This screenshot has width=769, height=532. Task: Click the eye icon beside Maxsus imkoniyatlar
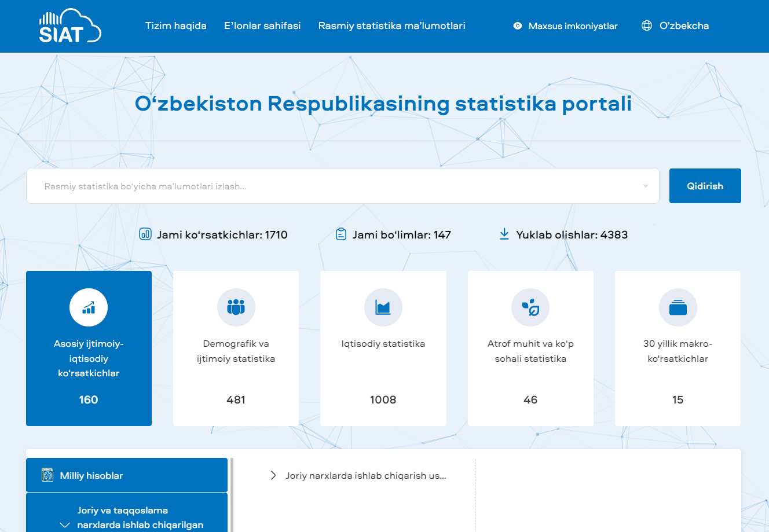[x=518, y=26]
